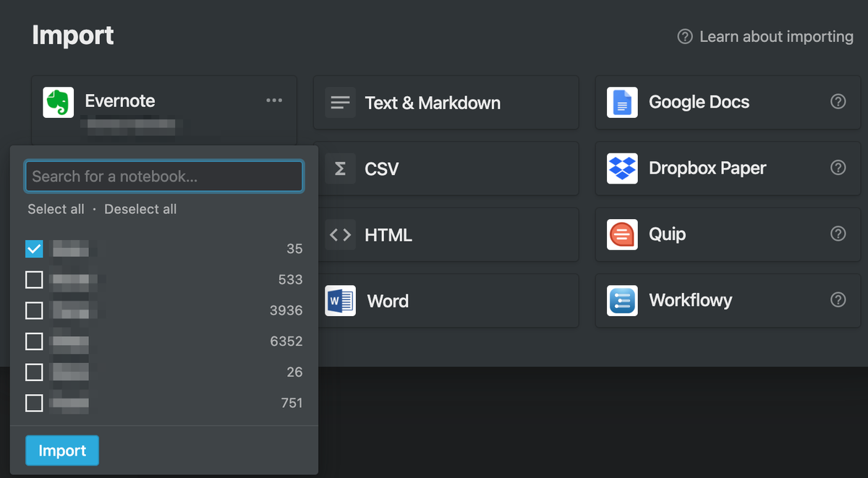The width and height of the screenshot is (868, 478).
Task: Choose Quip import option
Action: 729,235
